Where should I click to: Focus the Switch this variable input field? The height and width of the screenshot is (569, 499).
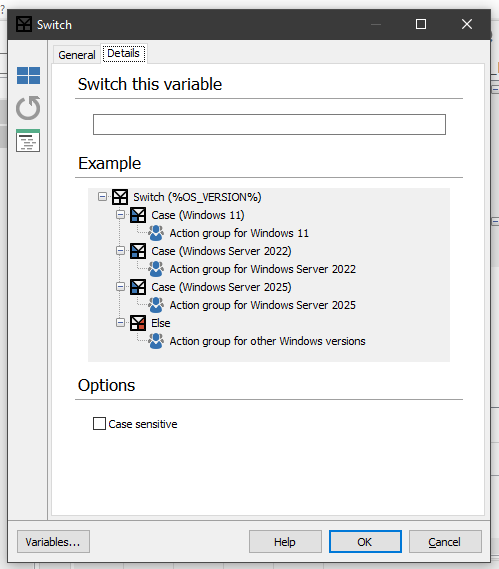coord(269,124)
